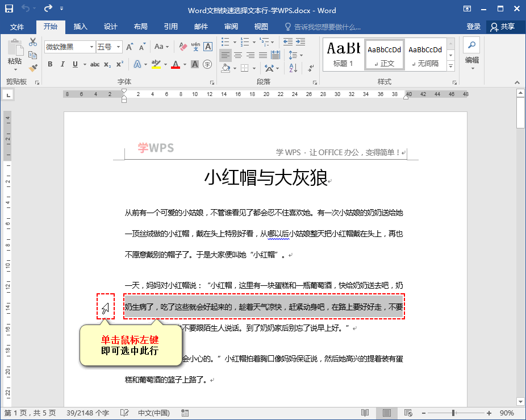Switch to the 审阅 Review tab

click(x=231, y=27)
